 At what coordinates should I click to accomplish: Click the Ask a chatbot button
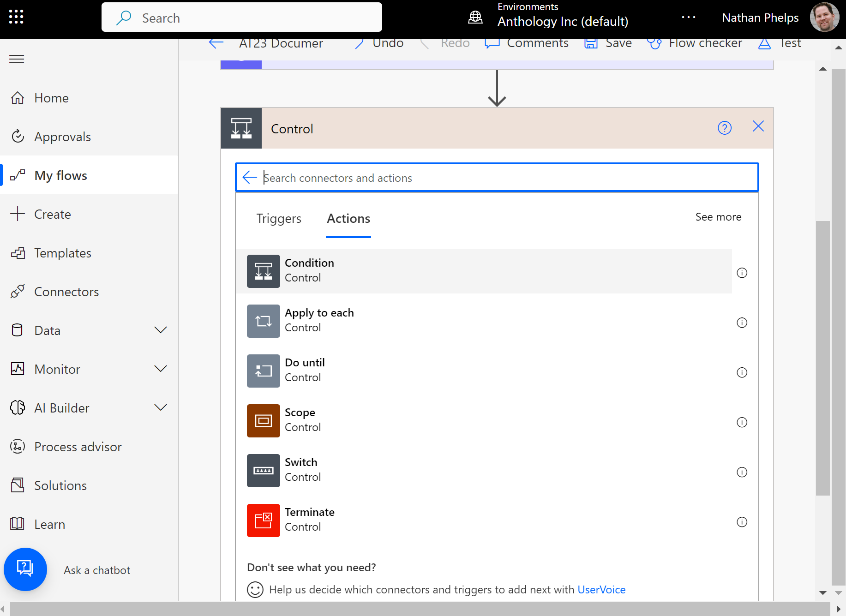[25, 569]
